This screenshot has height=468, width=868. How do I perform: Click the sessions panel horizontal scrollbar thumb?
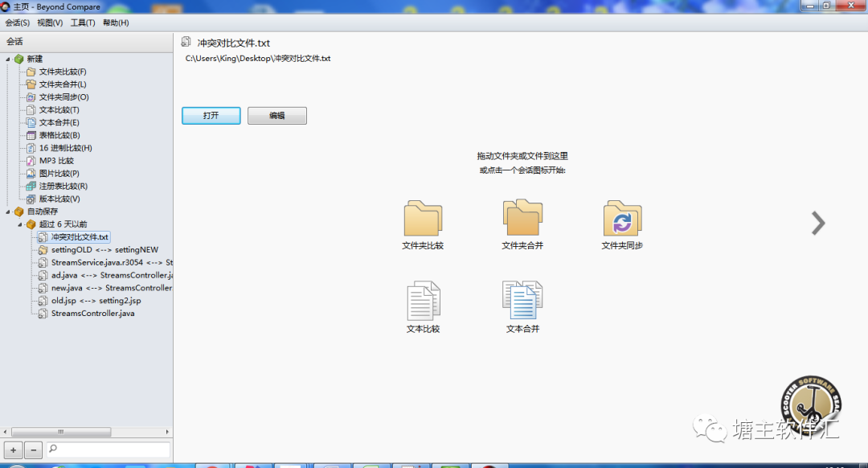(61, 432)
